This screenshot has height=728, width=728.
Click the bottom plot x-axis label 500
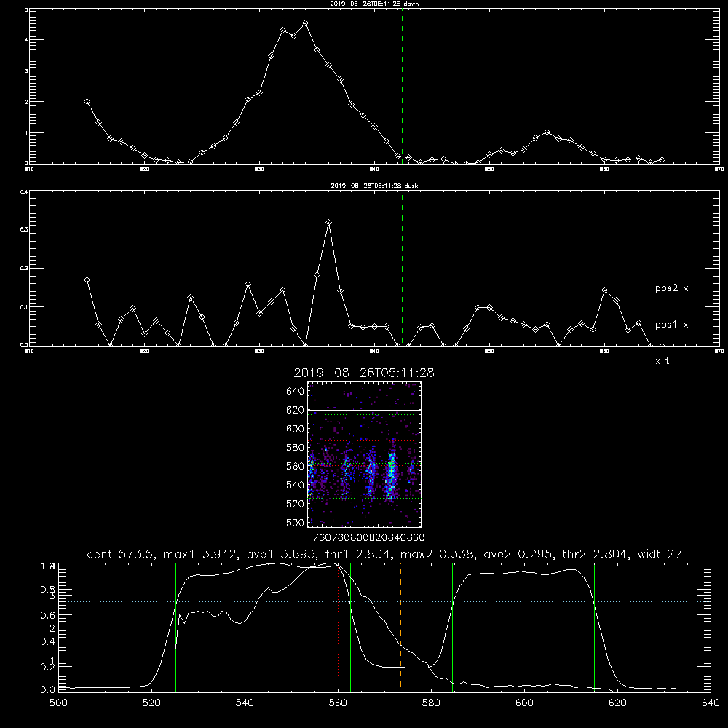click(58, 703)
